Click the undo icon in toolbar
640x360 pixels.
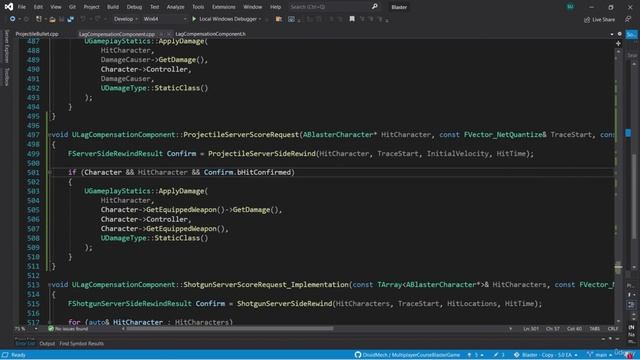coord(83,19)
